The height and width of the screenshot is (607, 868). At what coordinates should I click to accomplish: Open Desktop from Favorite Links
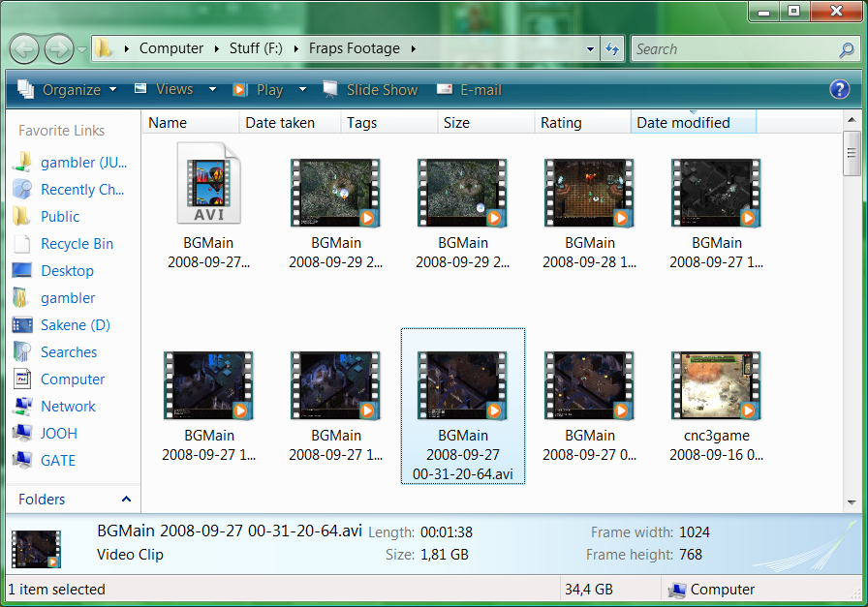[x=53, y=270]
